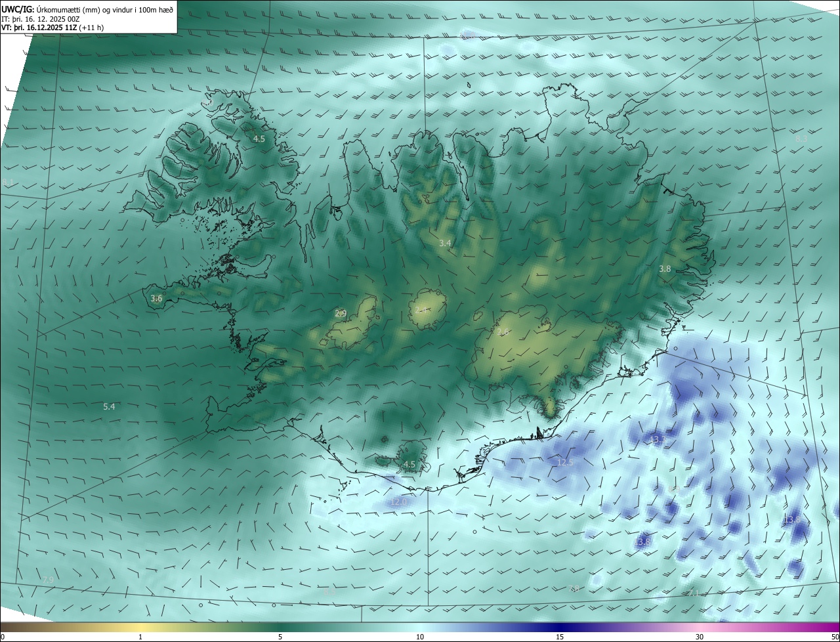Click the 4.5 value on the south coast glacier

tap(409, 465)
